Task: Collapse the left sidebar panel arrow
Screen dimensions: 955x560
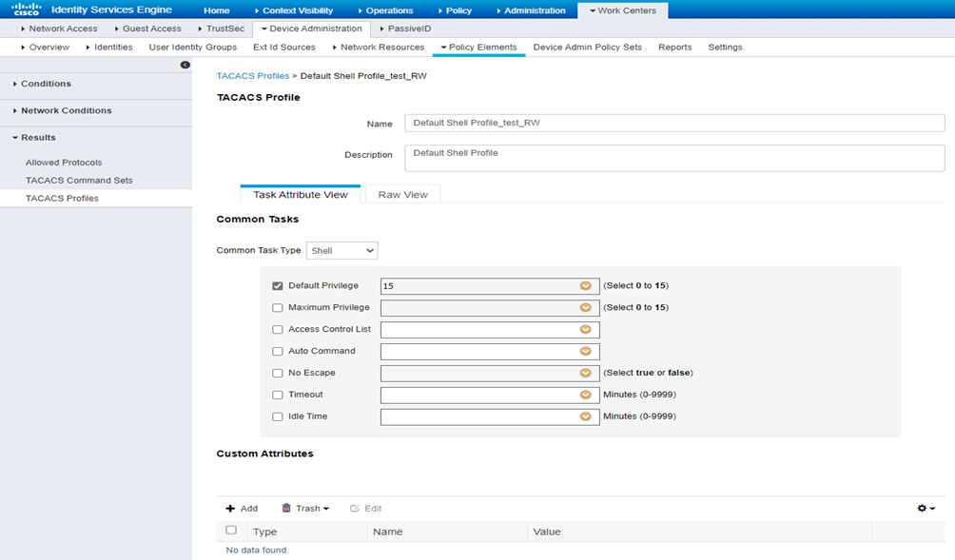Action: pyautogui.click(x=185, y=65)
